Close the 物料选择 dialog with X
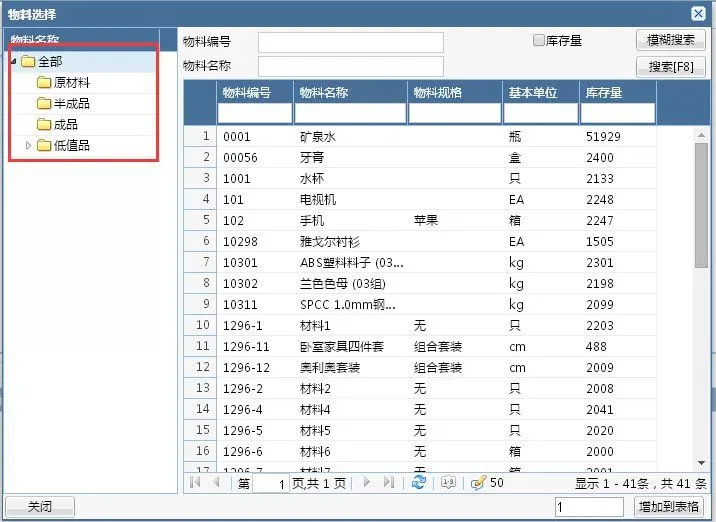 (698, 14)
